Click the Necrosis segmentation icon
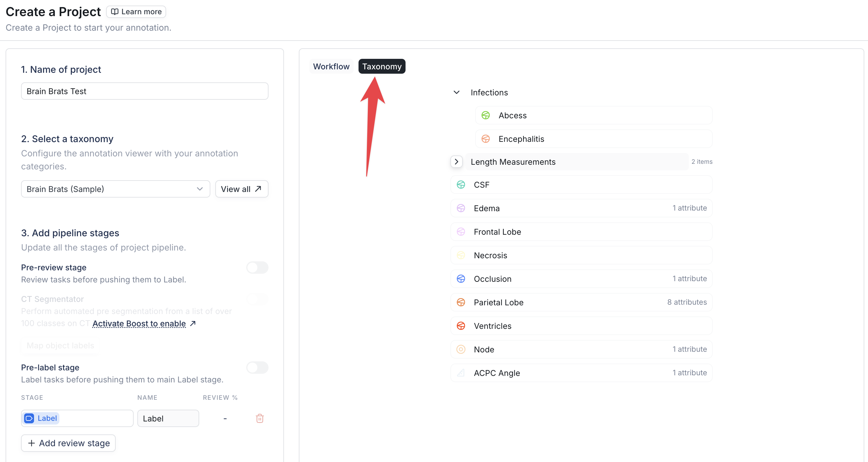 (461, 255)
